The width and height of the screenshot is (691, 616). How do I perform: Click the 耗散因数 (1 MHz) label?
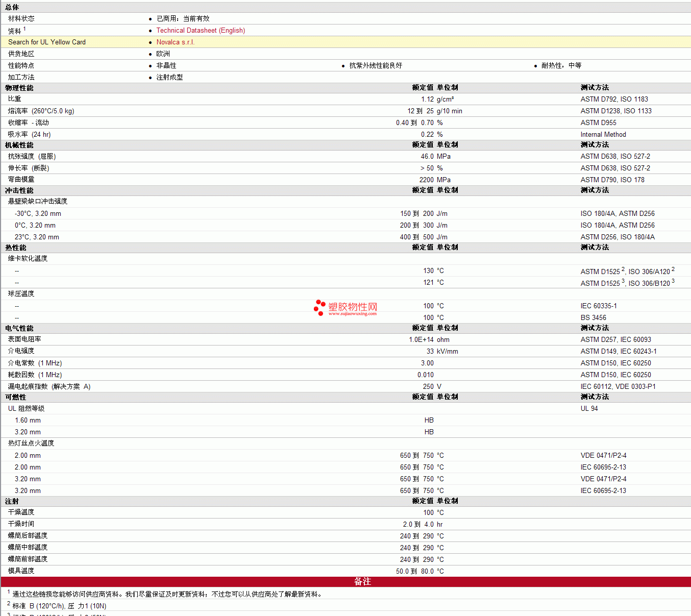(x=35, y=375)
